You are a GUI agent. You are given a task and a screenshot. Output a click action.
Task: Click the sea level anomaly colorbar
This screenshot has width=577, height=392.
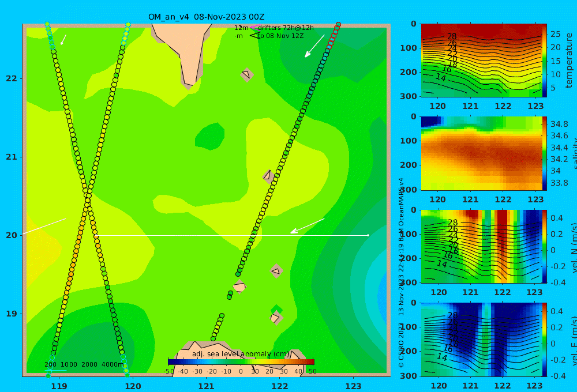(241, 362)
